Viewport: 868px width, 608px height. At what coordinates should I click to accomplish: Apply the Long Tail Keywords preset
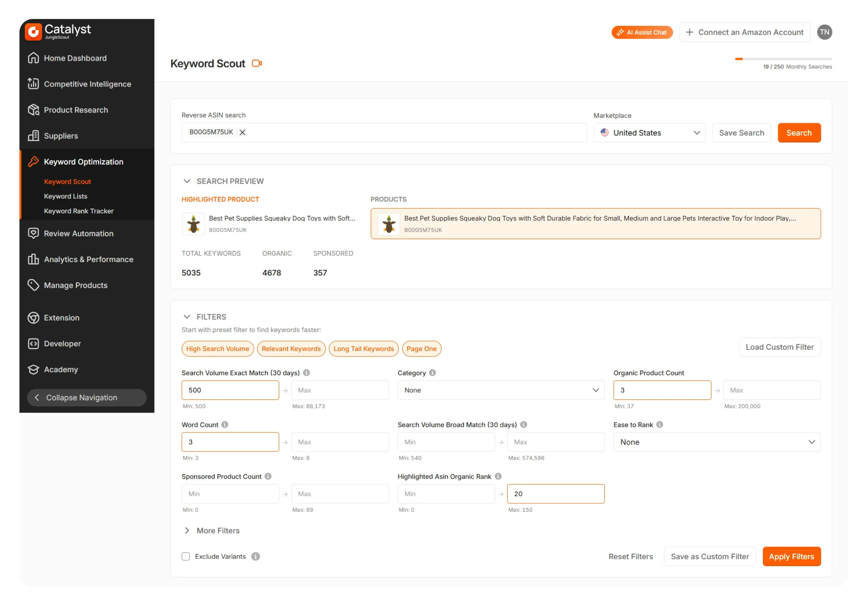point(364,349)
